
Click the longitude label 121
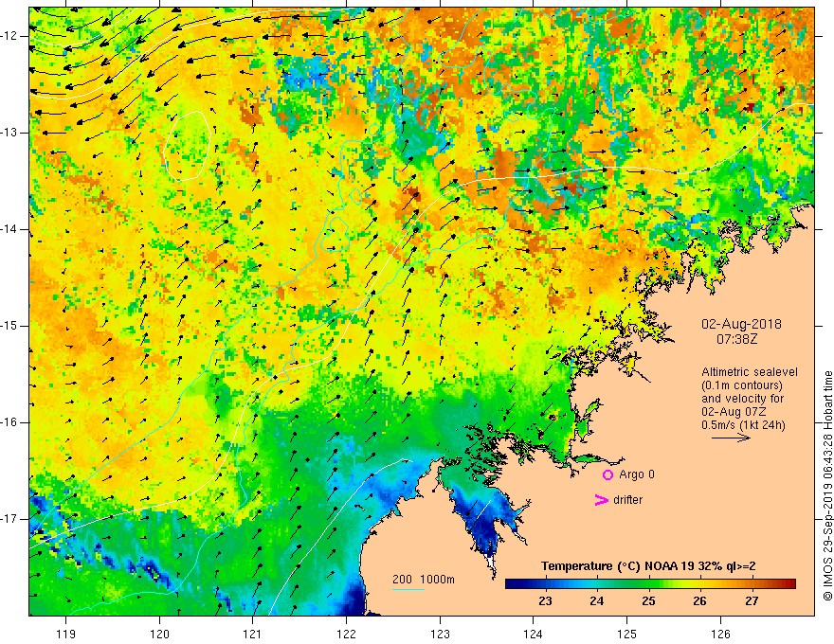(253, 634)
